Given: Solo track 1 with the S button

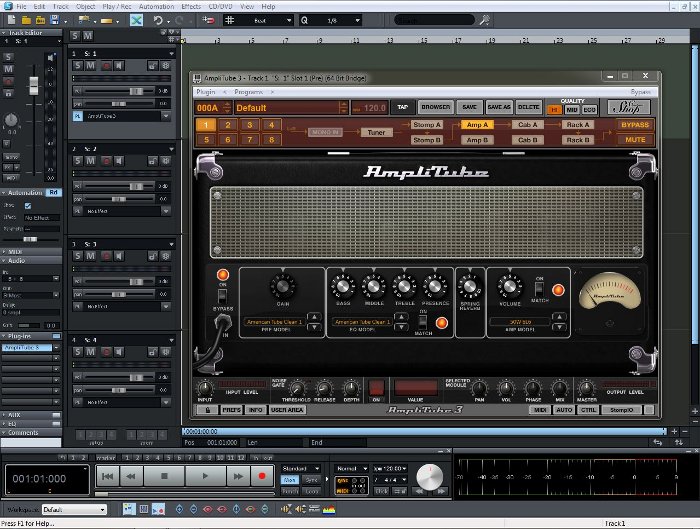Looking at the screenshot, I should coord(78,66).
